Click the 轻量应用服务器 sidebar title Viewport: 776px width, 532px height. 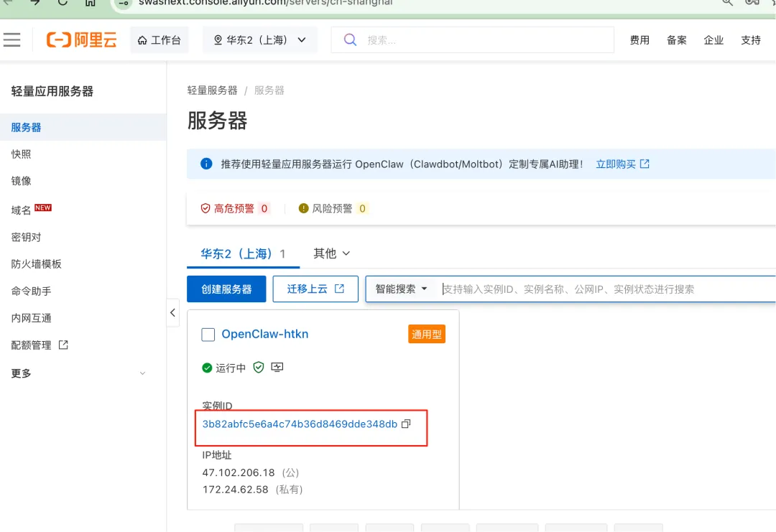[x=52, y=91]
